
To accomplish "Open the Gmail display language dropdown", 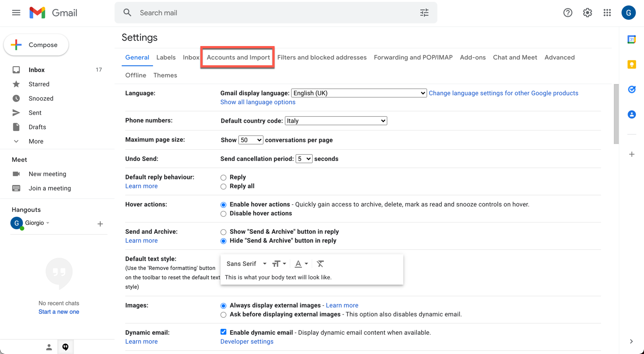I will (x=359, y=93).
